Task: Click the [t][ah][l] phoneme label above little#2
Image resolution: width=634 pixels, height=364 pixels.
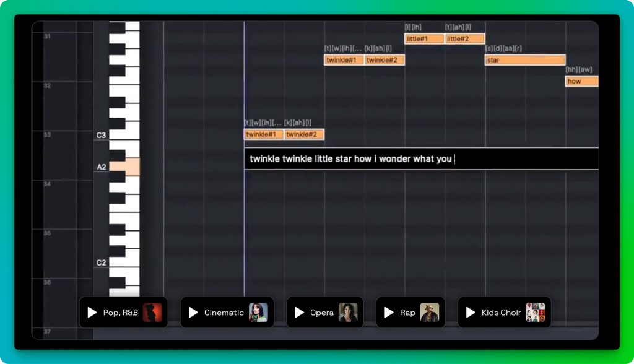Action: click(x=458, y=27)
